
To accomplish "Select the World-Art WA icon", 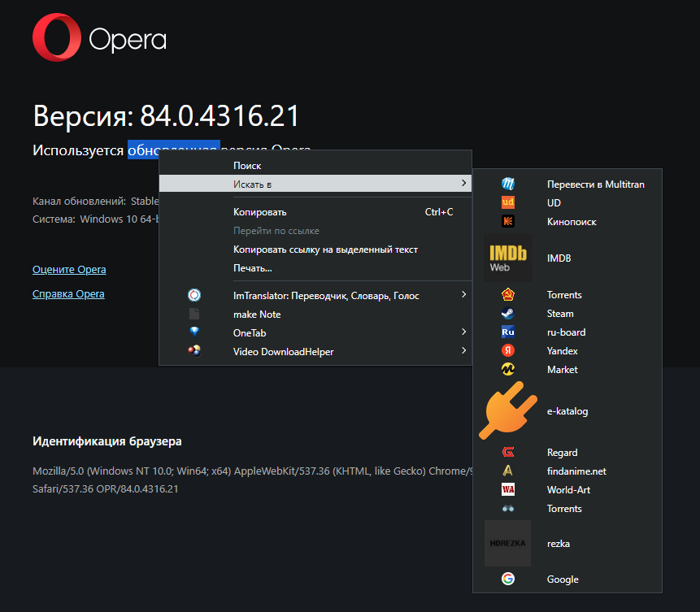I will (x=508, y=490).
